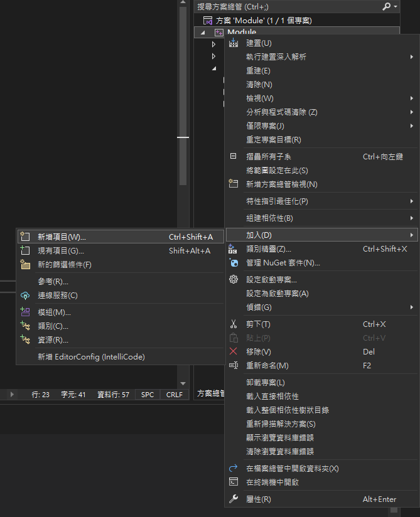The height and width of the screenshot is (517, 420).
Task: Click the new filter folder icon
Action: point(25,264)
